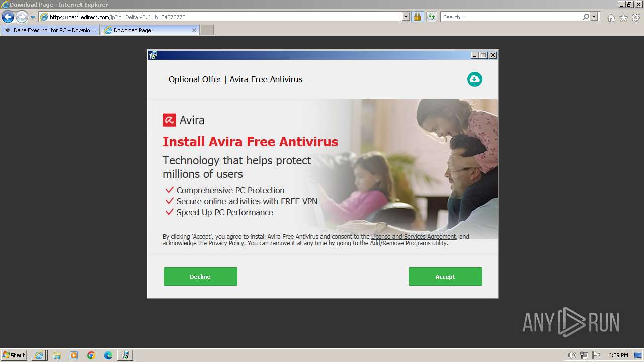This screenshot has height=362, width=644.
Task: Open the License and Services Agreement link
Action: point(414,236)
